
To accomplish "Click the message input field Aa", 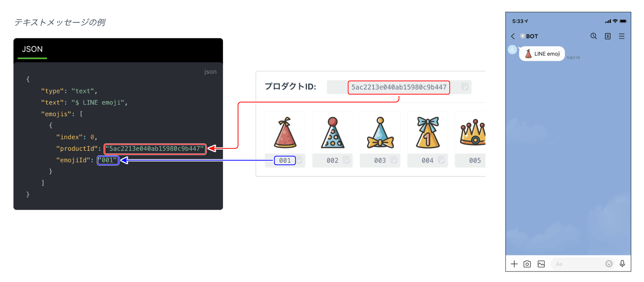I will tap(577, 264).
